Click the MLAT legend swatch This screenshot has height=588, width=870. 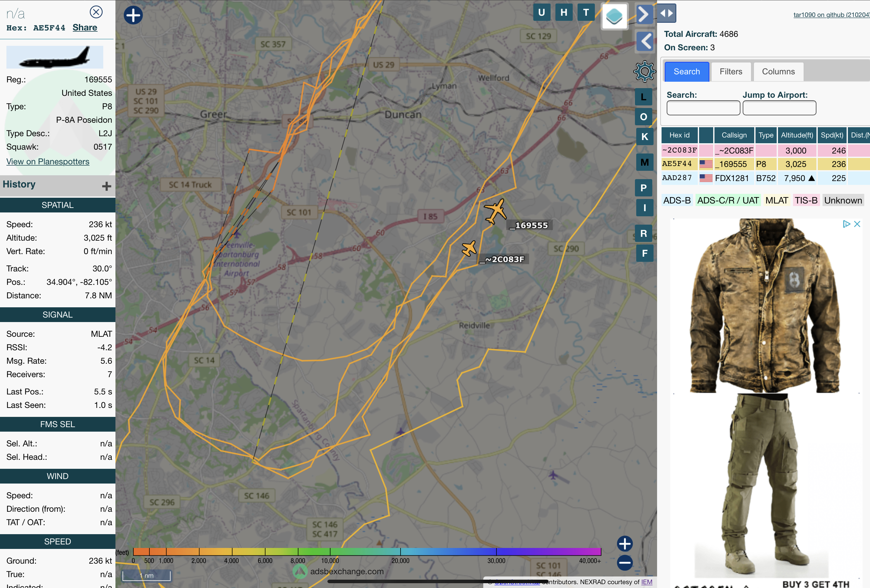(x=777, y=200)
